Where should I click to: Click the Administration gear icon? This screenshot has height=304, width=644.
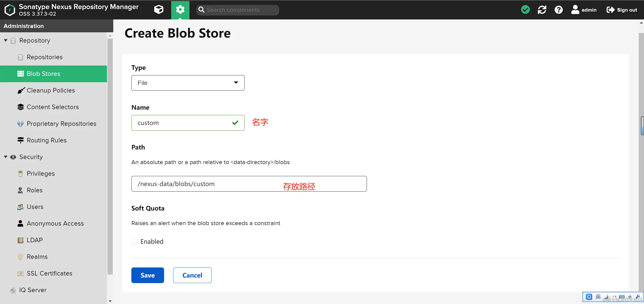point(180,10)
